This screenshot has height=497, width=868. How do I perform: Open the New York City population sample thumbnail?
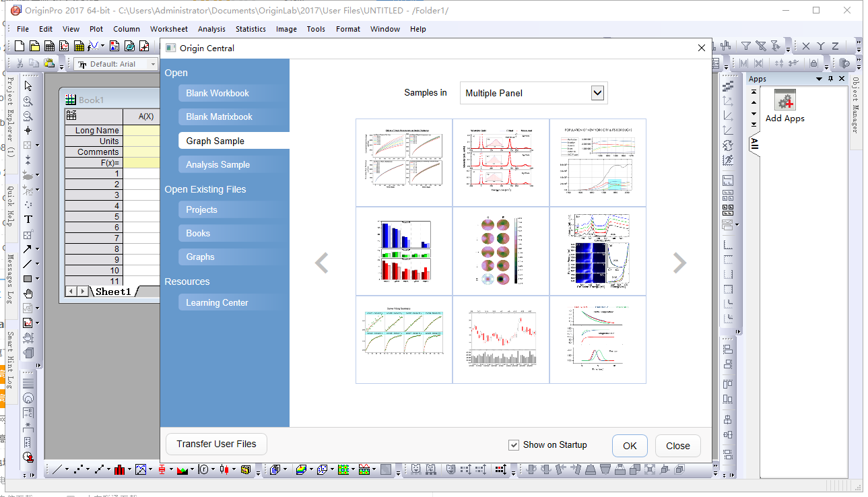(598, 163)
